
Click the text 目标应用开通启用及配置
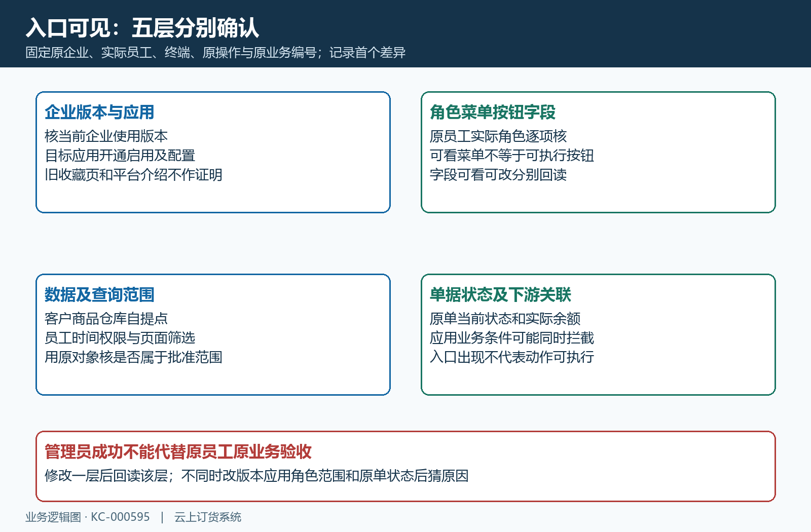coord(120,155)
